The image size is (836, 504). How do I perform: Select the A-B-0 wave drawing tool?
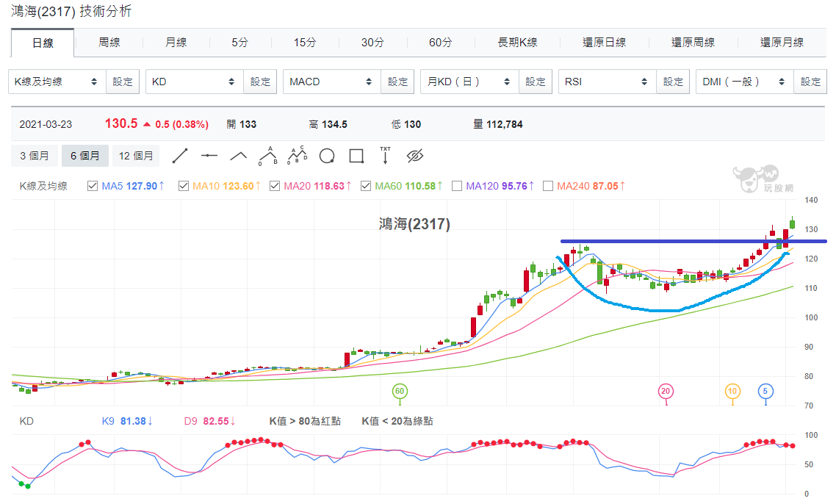click(268, 156)
